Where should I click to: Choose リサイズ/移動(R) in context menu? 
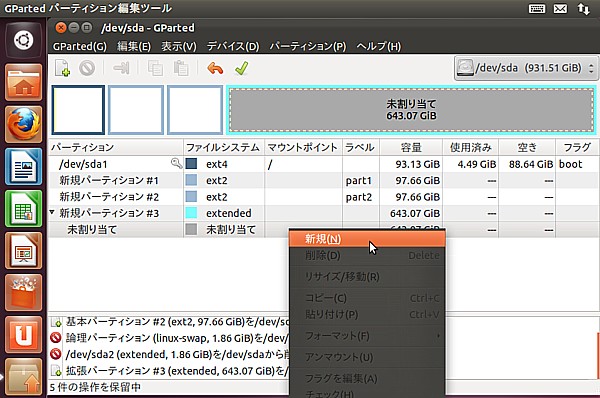(x=367, y=276)
